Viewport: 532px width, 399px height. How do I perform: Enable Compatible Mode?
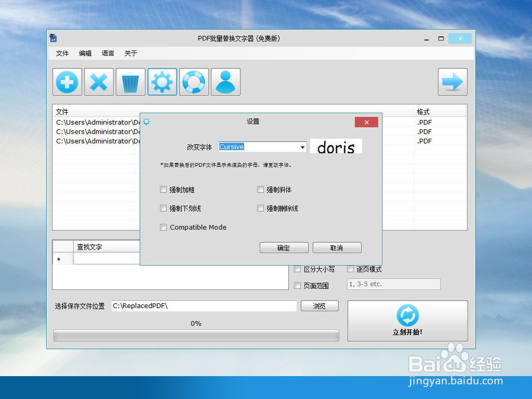(x=163, y=227)
